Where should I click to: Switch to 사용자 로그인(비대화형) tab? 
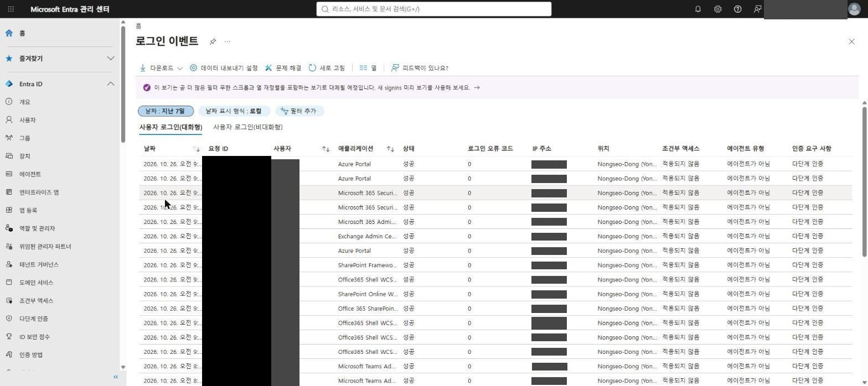pyautogui.click(x=248, y=127)
